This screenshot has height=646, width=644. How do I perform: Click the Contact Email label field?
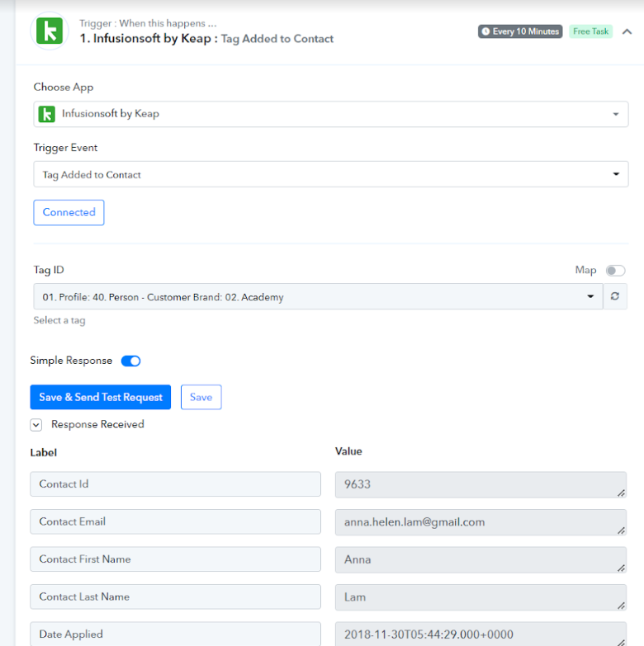(175, 521)
